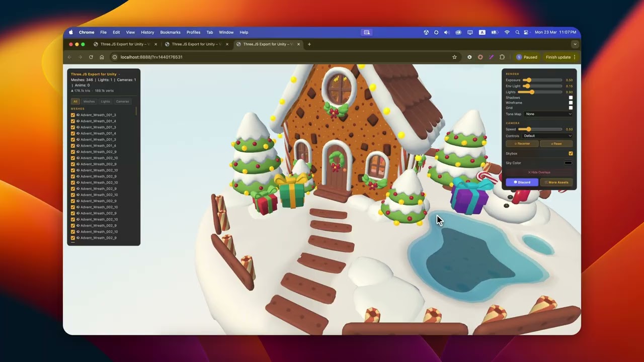This screenshot has height=362, width=644.
Task: Click the volume icon in menu bar
Action: pos(446,32)
